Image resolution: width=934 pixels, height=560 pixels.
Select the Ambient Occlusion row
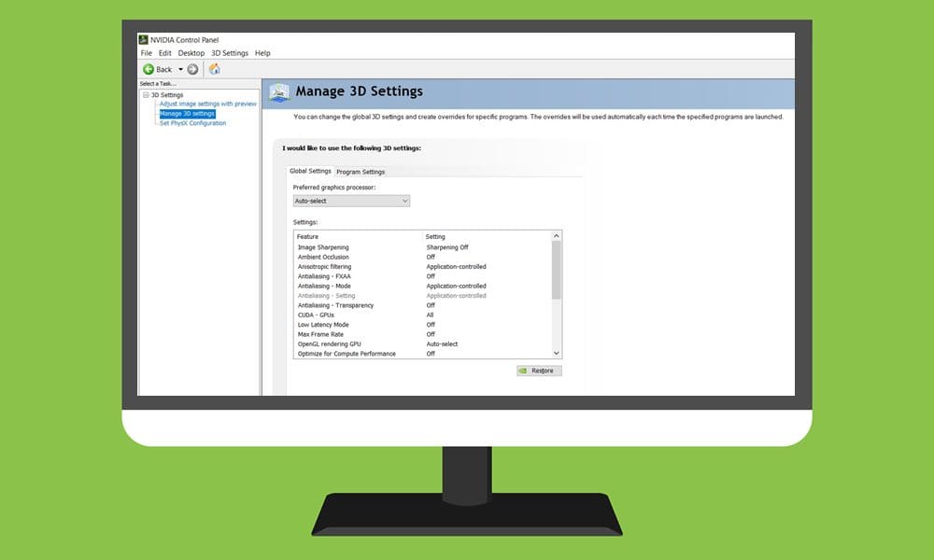[423, 257]
